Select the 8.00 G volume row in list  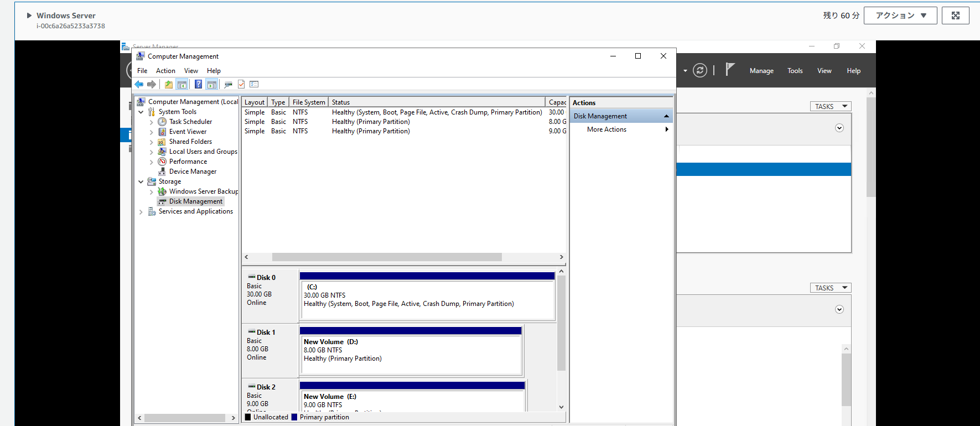coord(405,122)
